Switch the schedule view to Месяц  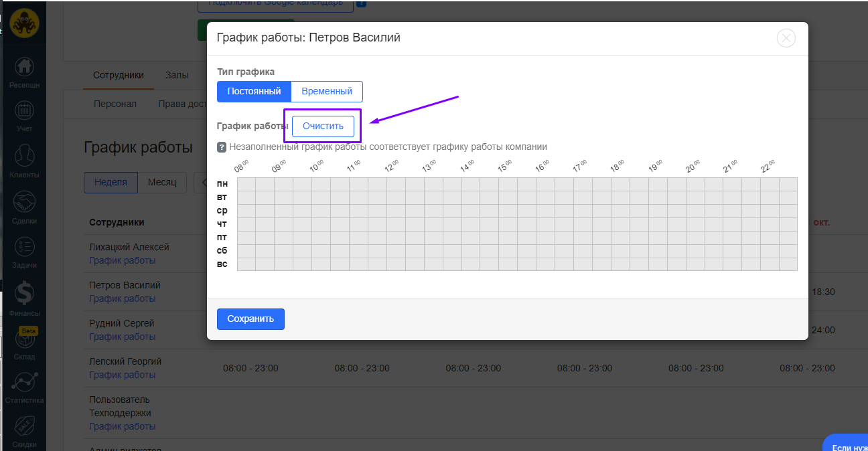pyautogui.click(x=162, y=182)
